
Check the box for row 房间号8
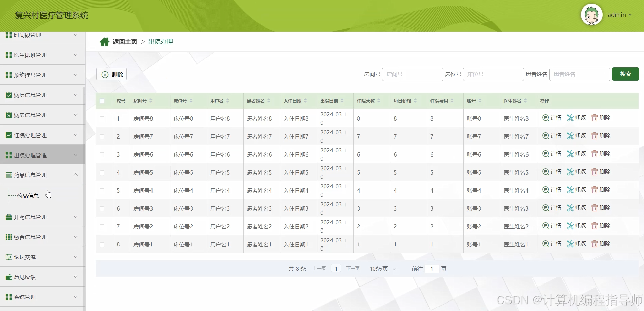(102, 119)
